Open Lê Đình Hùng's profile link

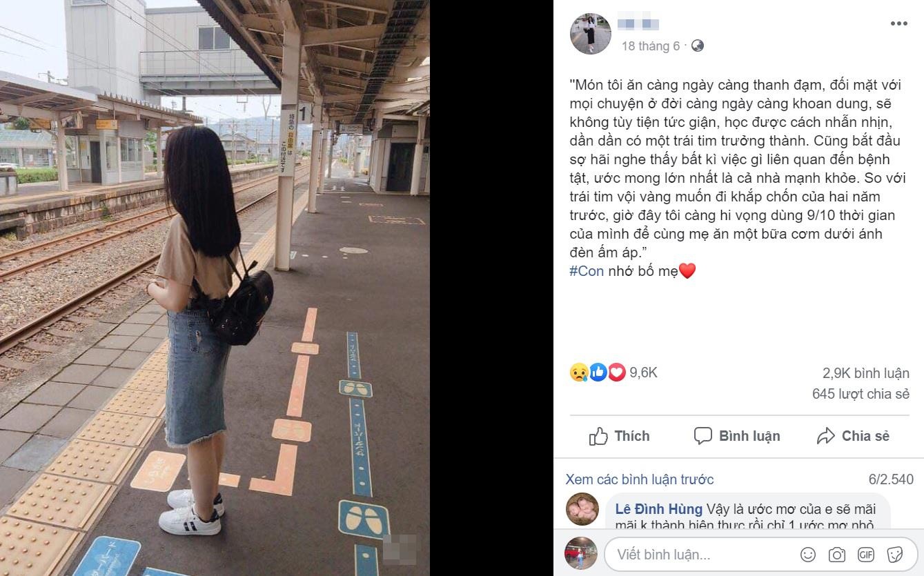[658, 509]
